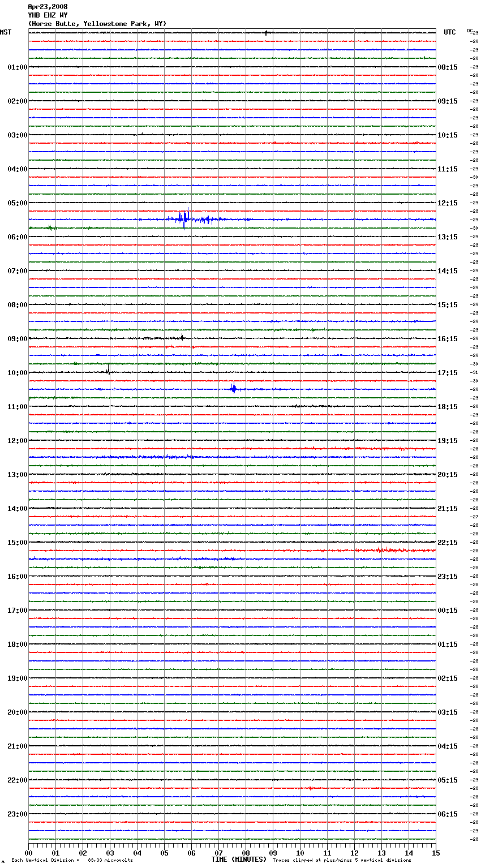Select the YHB EHZ WY station code
The width and height of the screenshot is (481, 868).
tap(48, 15)
